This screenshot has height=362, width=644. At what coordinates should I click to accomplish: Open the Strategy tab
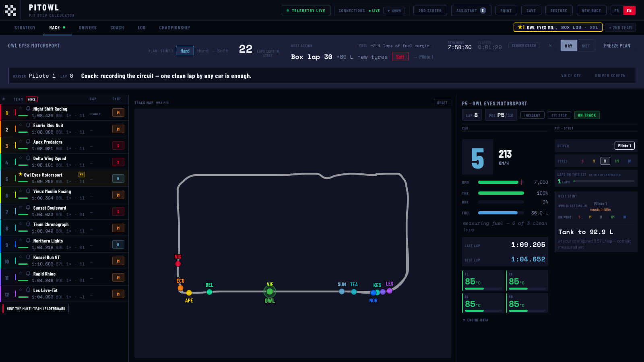tap(25, 28)
